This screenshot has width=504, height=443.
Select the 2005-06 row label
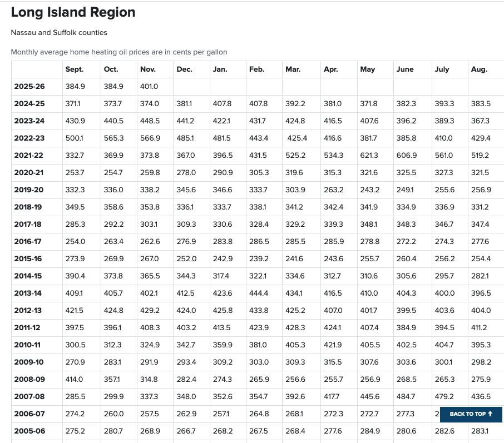[29, 431]
